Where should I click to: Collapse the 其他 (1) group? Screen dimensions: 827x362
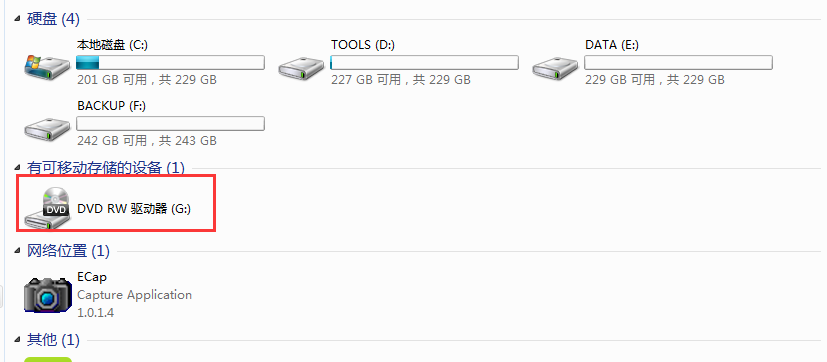18,340
